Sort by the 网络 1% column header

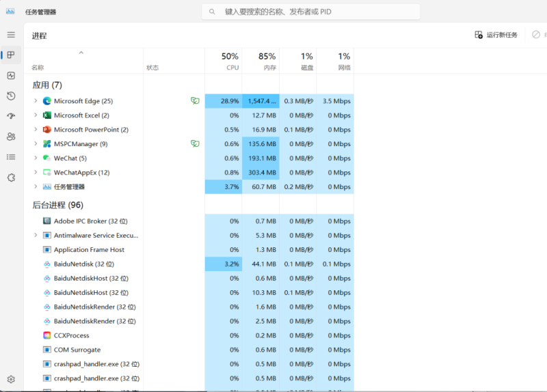(335, 61)
